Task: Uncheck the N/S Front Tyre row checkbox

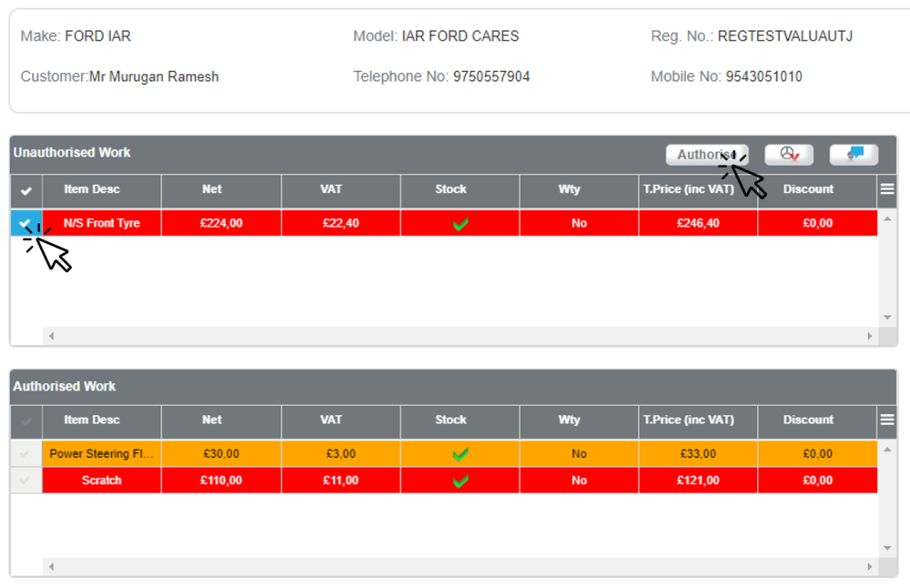Action: coord(26,223)
